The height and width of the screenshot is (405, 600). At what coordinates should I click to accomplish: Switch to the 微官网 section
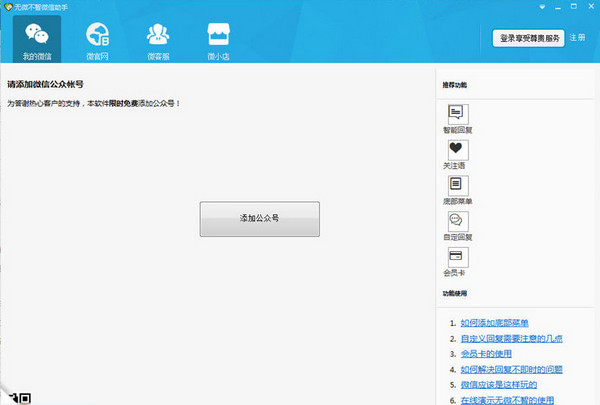point(97,40)
